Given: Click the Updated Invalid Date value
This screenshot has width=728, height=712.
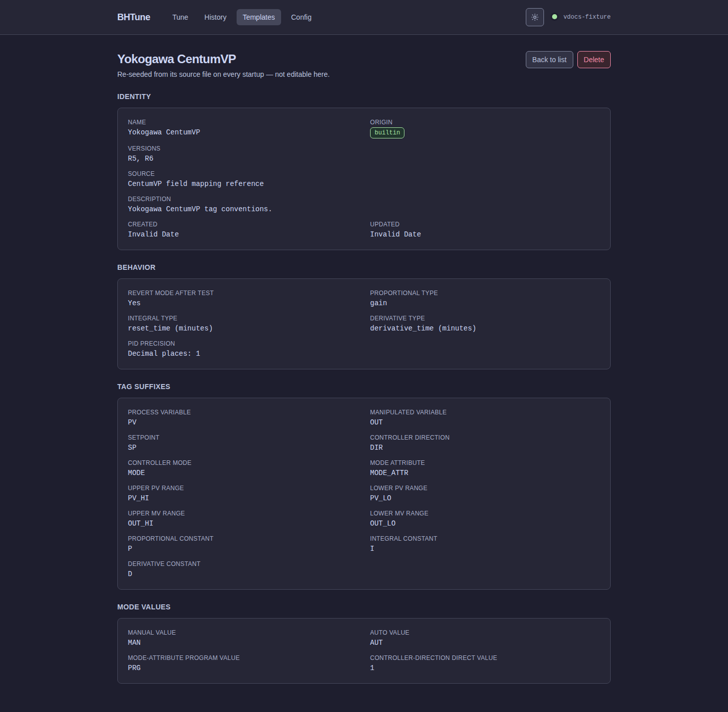Looking at the screenshot, I should 395,234.
